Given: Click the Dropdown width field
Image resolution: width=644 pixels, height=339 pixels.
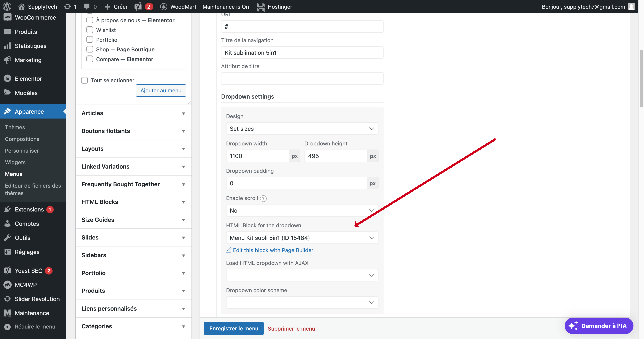Looking at the screenshot, I should [258, 156].
